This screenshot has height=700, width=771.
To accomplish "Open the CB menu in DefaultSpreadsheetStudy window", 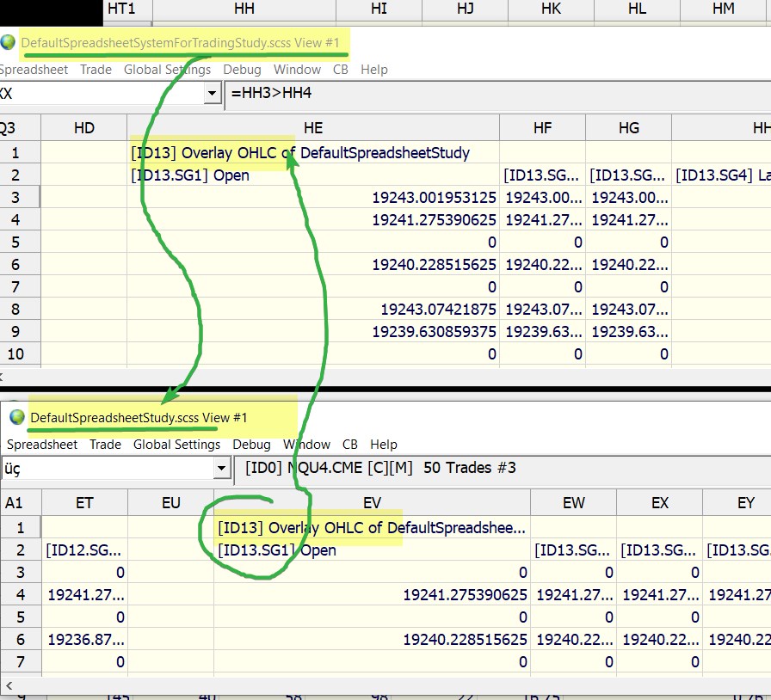I will click(349, 445).
